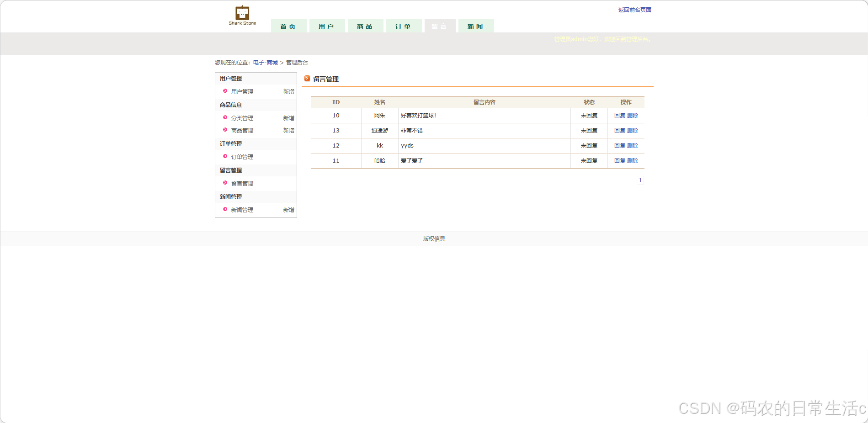Click the pink arrow icon beside 分类管理
Viewport: 868px width, 423px height.
point(225,117)
